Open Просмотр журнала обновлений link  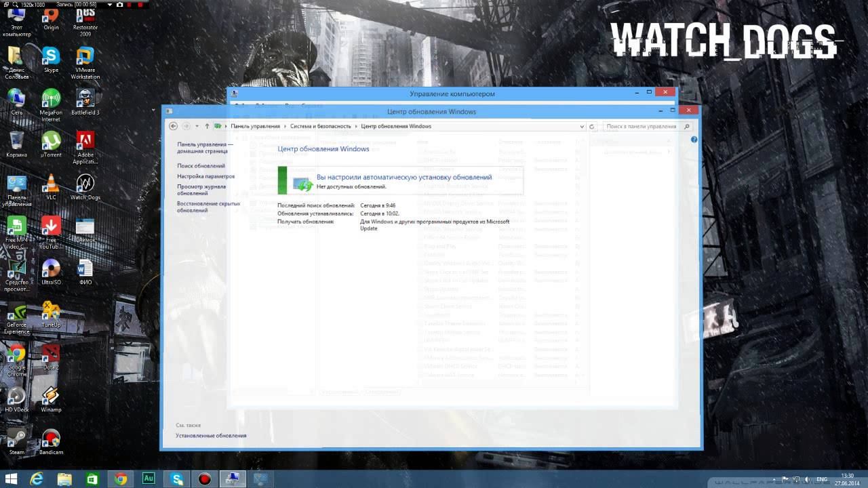[x=201, y=190]
